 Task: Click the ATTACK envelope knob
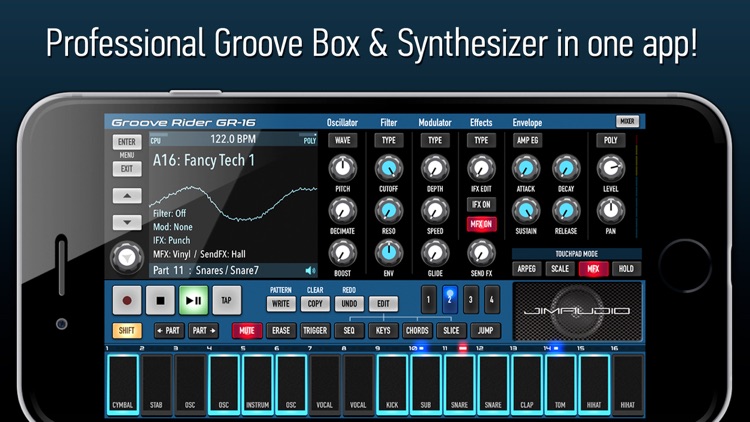tap(526, 168)
